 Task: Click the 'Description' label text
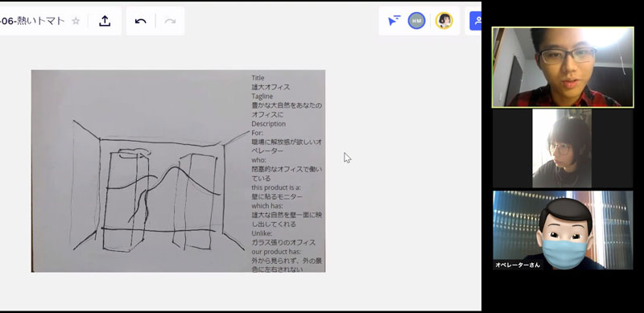269,124
